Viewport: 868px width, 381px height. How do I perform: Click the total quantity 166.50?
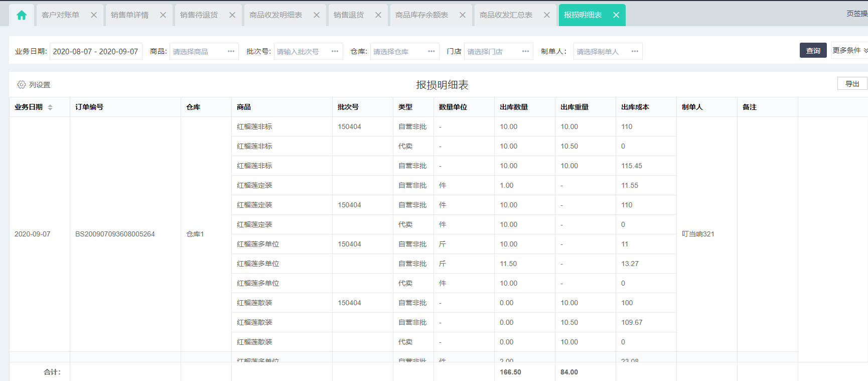pos(510,372)
